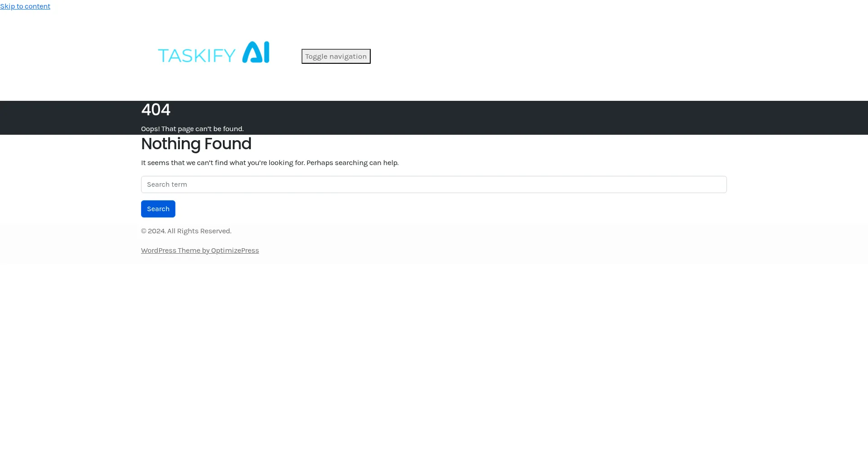The image size is (868, 449).
Task: Focus the Search term input field
Action: 433,184
